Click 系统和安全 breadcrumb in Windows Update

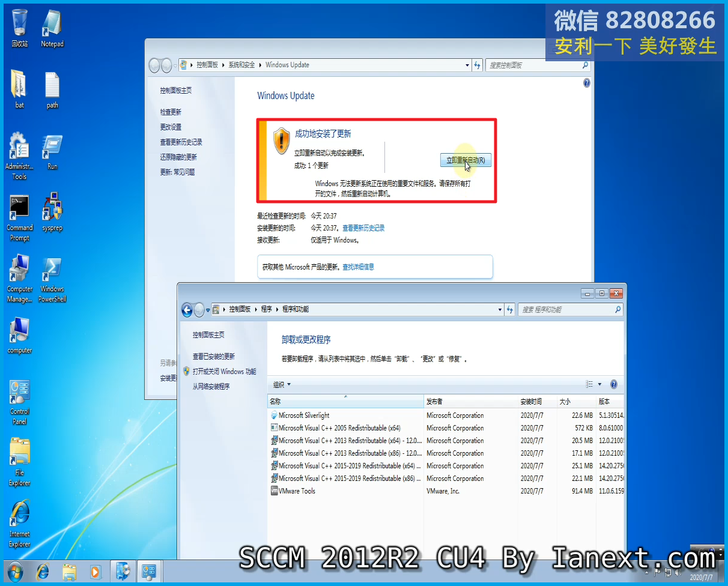241,65
